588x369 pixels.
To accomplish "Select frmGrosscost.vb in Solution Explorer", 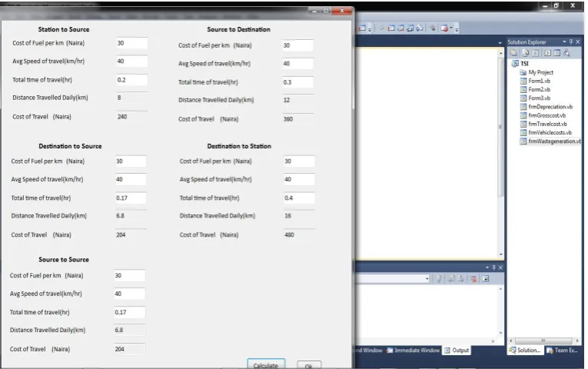I will coord(546,115).
